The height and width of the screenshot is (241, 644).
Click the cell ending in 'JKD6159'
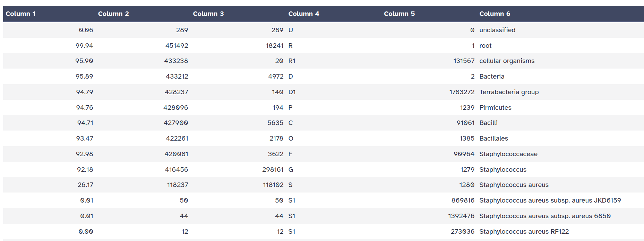(550, 200)
